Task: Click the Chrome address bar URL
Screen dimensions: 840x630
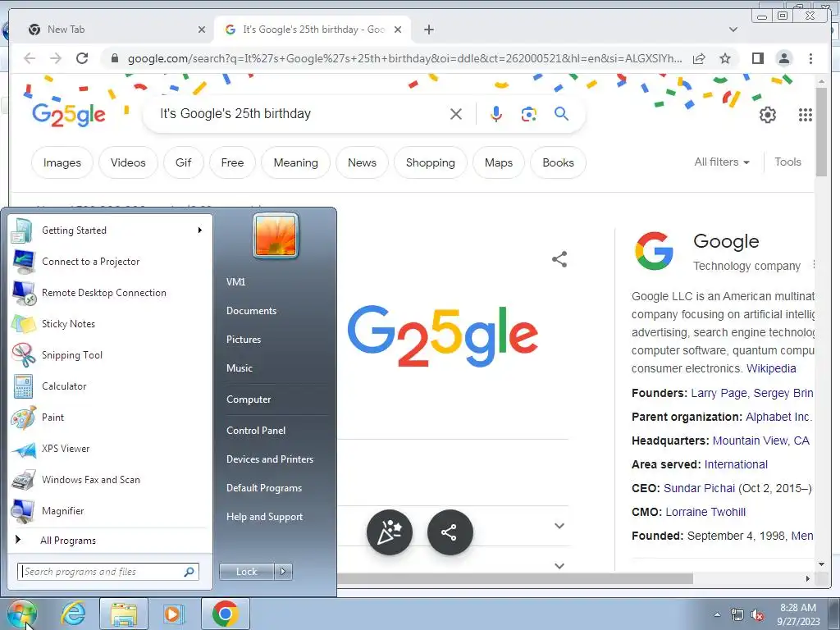Action: [405, 58]
